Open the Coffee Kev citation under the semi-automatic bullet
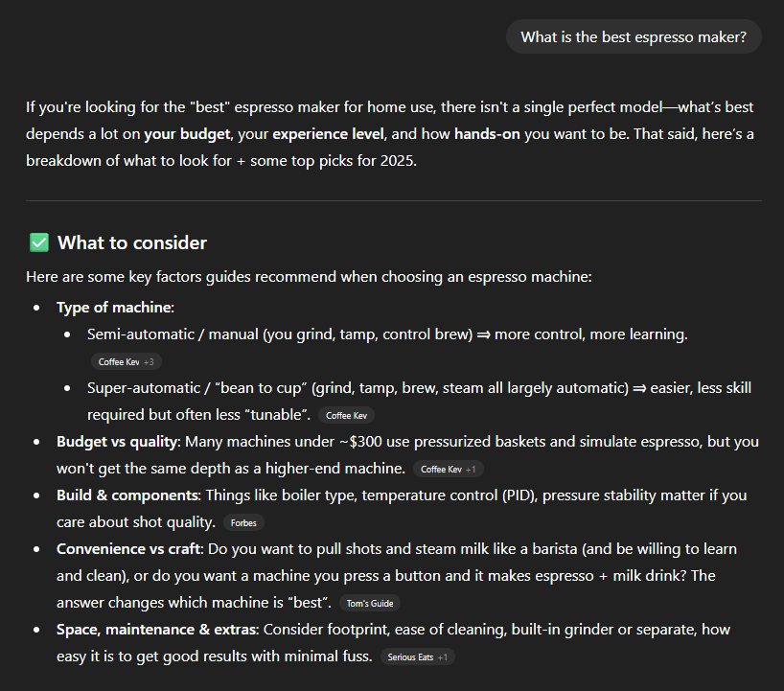784x691 pixels. click(x=117, y=361)
